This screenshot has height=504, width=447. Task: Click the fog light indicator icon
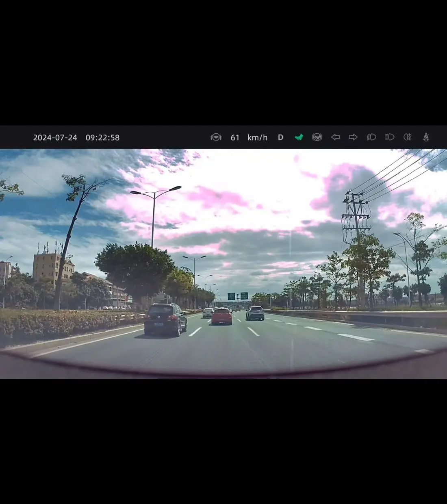click(x=407, y=137)
